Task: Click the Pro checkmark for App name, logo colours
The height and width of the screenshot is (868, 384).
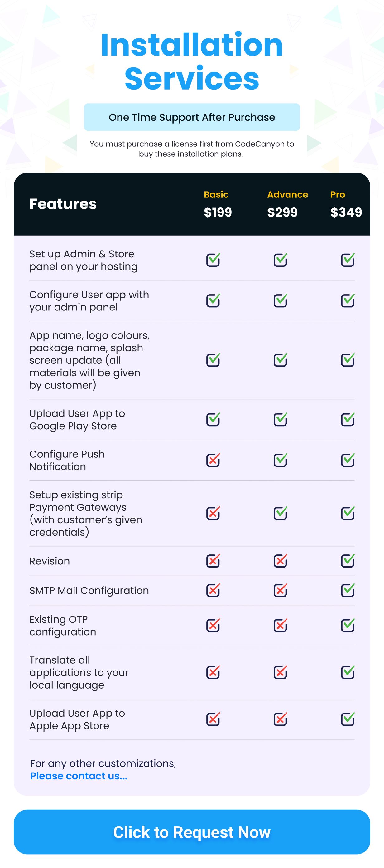Action: click(348, 360)
